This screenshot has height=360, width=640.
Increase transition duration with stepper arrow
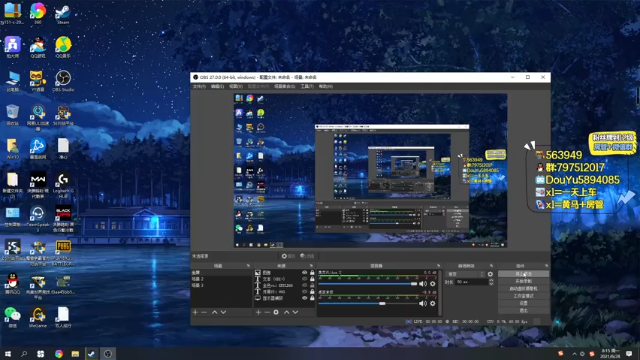(x=491, y=280)
